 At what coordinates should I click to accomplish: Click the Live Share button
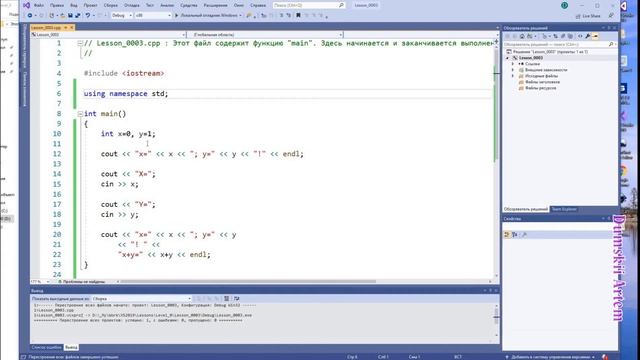coord(588,16)
